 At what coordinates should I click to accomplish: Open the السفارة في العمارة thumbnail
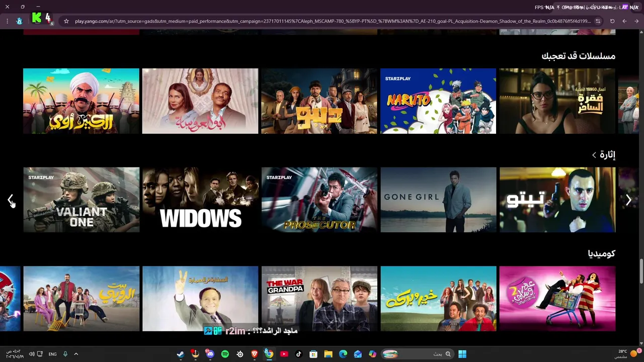click(200, 299)
